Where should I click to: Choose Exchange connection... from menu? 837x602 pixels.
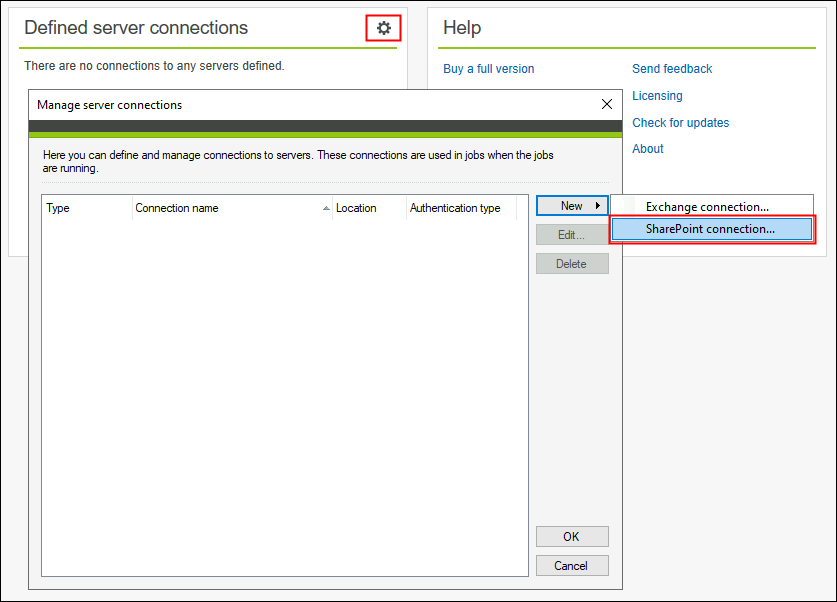pyautogui.click(x=712, y=207)
